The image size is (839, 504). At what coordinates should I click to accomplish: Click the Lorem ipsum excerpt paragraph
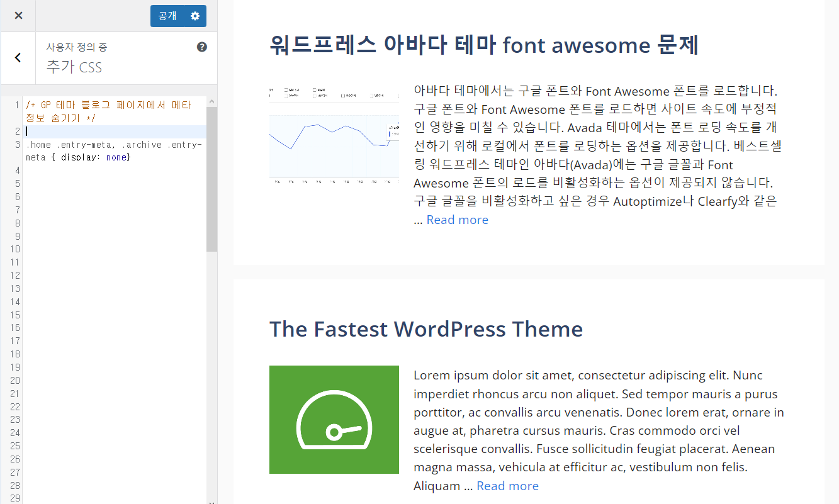point(599,430)
